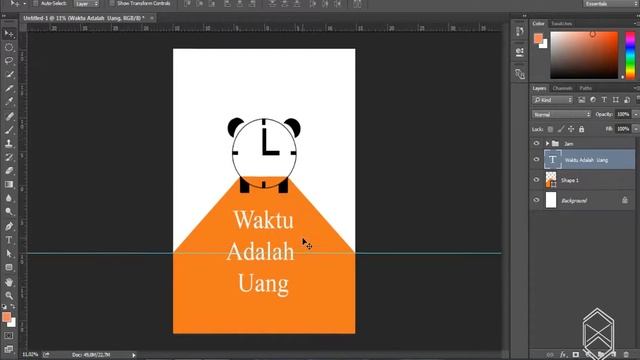
Task: Select the Lasso tool
Action: [9, 61]
